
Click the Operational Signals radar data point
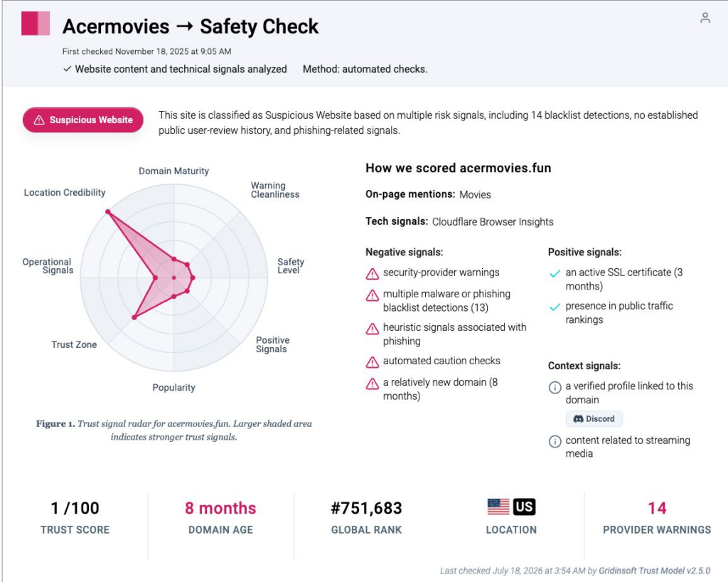tap(155, 277)
